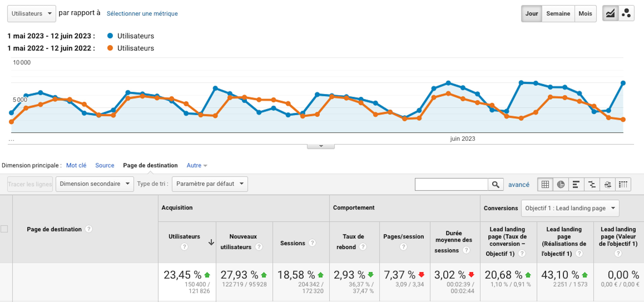644x302 pixels.
Task: Select Mot clé as primary dimension
Action: click(76, 165)
